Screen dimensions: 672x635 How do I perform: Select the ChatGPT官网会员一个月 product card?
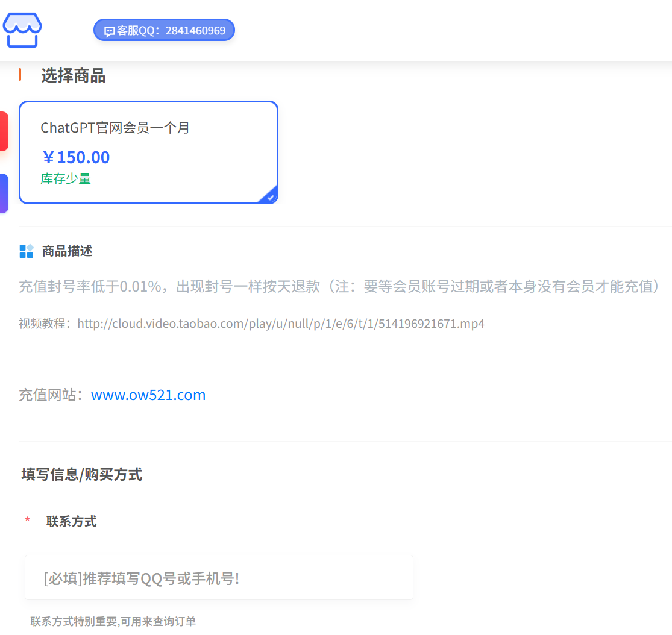pos(148,152)
